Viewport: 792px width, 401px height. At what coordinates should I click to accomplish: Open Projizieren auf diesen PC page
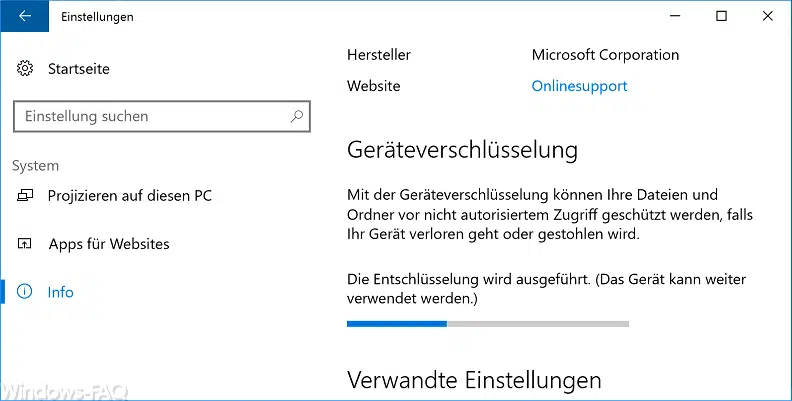pos(129,196)
